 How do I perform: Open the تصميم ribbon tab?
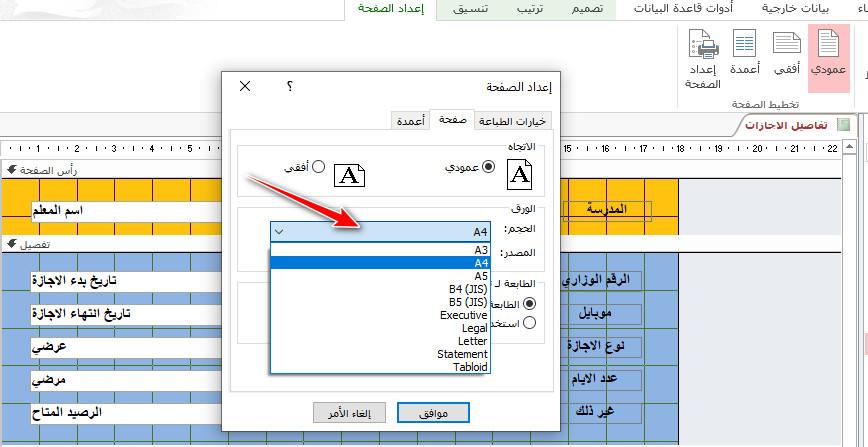click(587, 9)
